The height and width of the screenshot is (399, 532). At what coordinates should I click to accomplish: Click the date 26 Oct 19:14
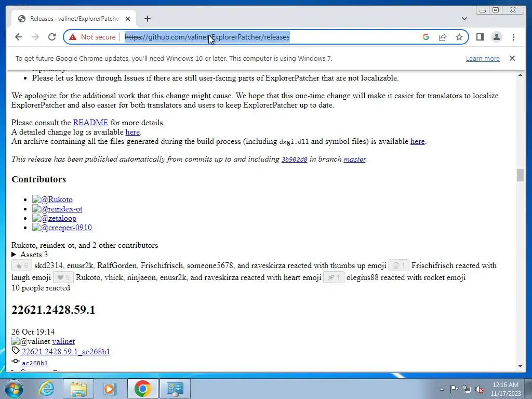pyautogui.click(x=33, y=332)
